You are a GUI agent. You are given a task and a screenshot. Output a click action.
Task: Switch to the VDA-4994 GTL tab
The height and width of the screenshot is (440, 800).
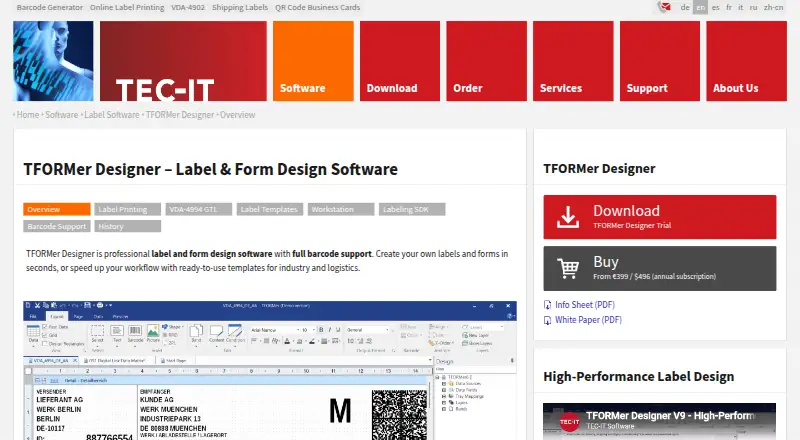pos(198,209)
